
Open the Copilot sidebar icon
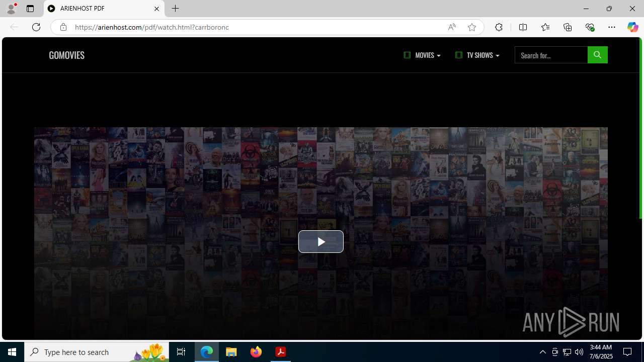click(632, 27)
